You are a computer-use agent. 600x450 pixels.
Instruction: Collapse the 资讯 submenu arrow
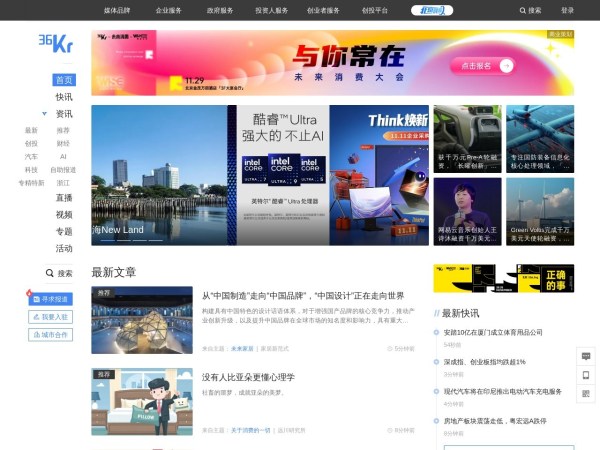(x=44, y=114)
